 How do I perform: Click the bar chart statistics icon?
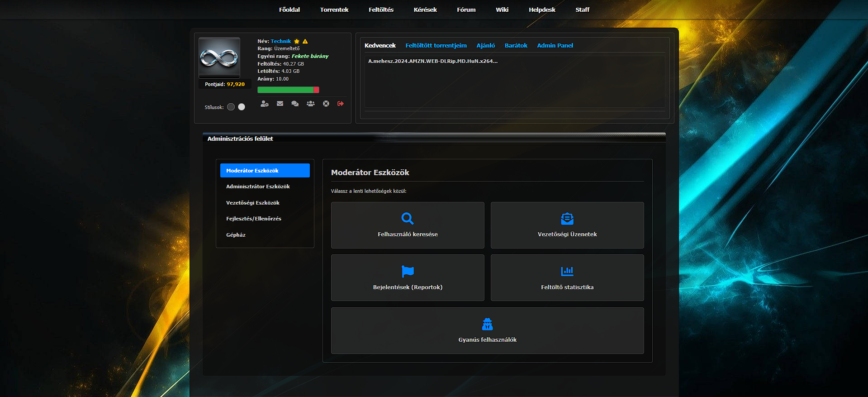[567, 271]
